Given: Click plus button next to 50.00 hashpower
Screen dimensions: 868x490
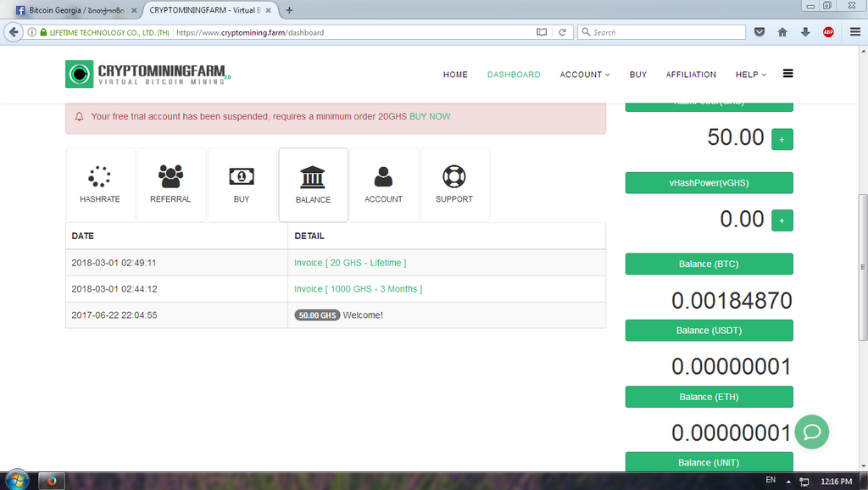Looking at the screenshot, I should click(x=782, y=140).
